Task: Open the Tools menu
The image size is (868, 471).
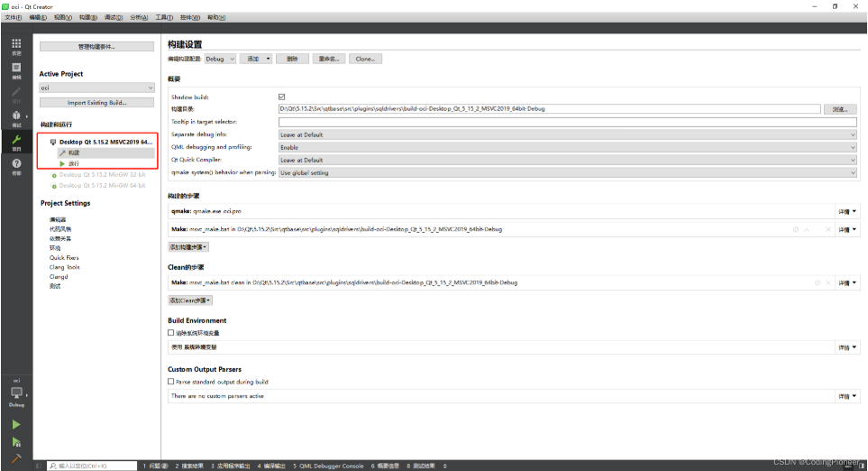Action: click(164, 18)
